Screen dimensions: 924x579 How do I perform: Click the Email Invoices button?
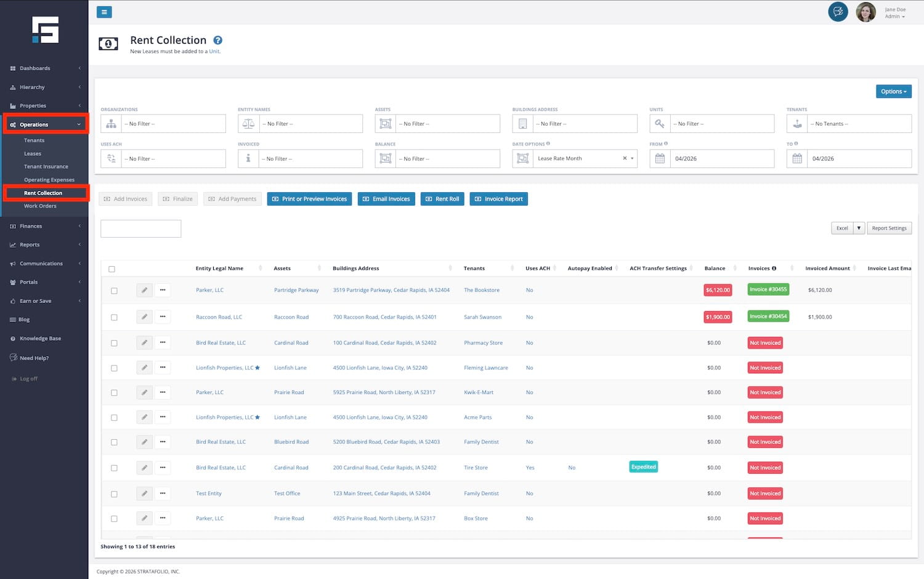[x=386, y=199]
